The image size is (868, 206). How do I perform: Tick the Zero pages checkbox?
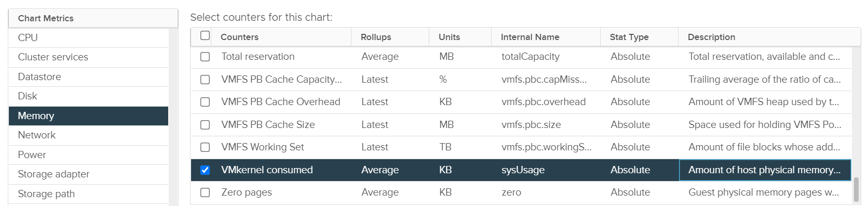[205, 192]
